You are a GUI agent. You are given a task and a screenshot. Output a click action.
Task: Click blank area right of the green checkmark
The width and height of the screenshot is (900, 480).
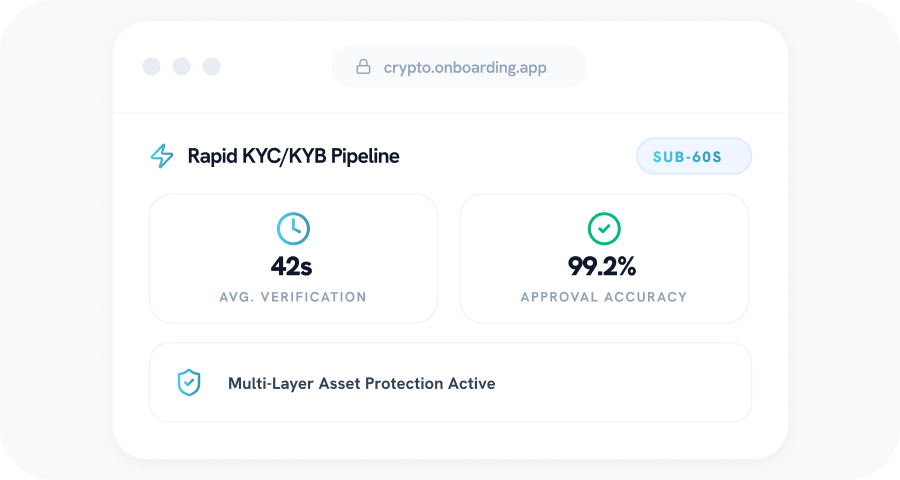pos(690,229)
